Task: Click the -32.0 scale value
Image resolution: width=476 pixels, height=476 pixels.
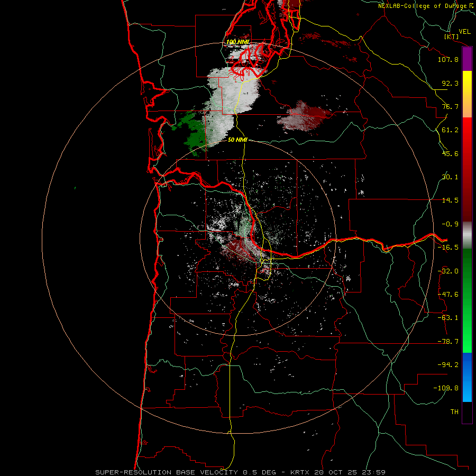Action: click(x=448, y=271)
